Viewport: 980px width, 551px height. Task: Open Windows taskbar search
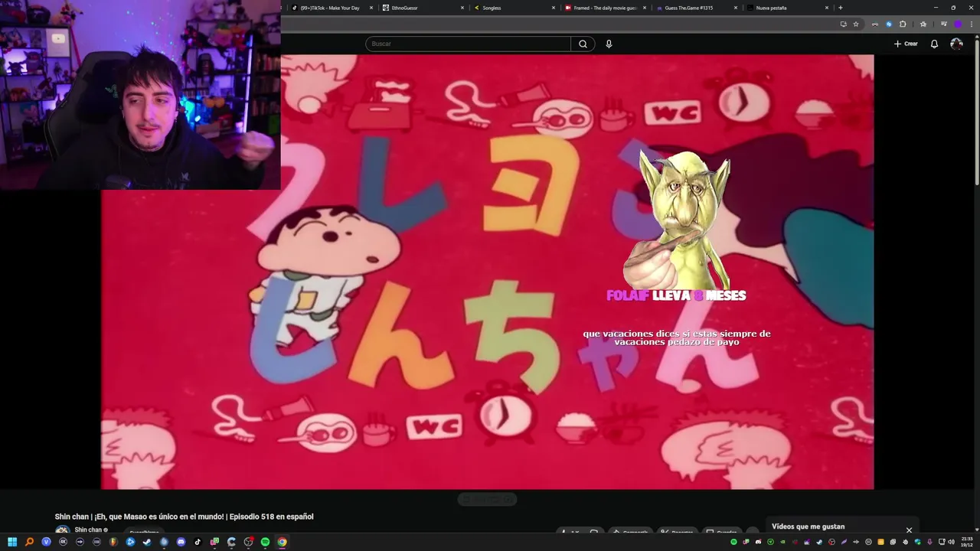29,542
